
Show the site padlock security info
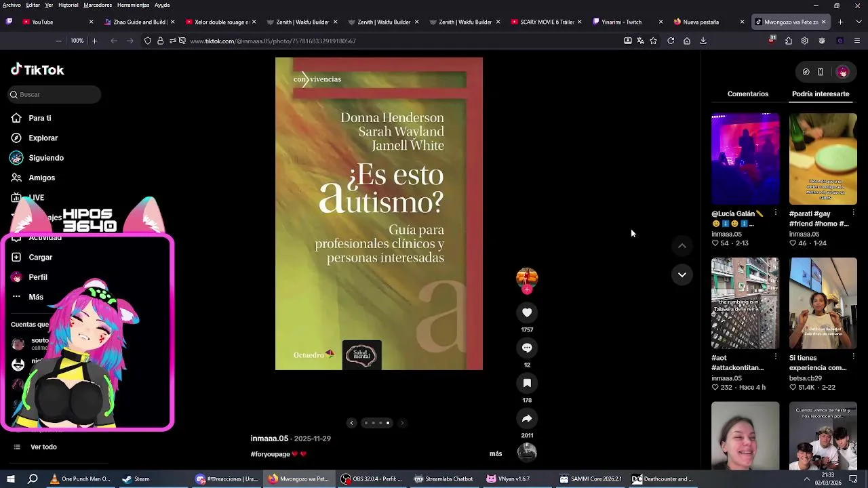pyautogui.click(x=160, y=41)
